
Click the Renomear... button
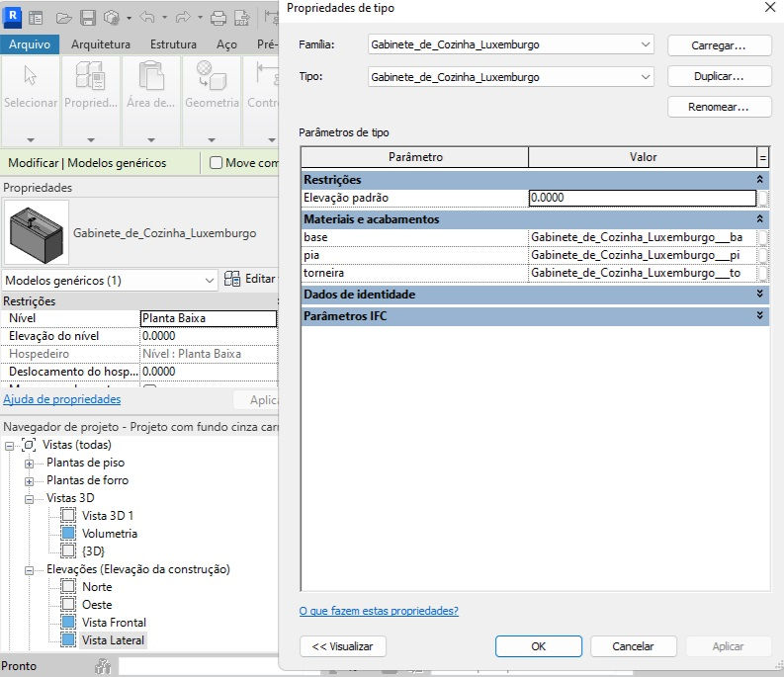[x=719, y=107]
